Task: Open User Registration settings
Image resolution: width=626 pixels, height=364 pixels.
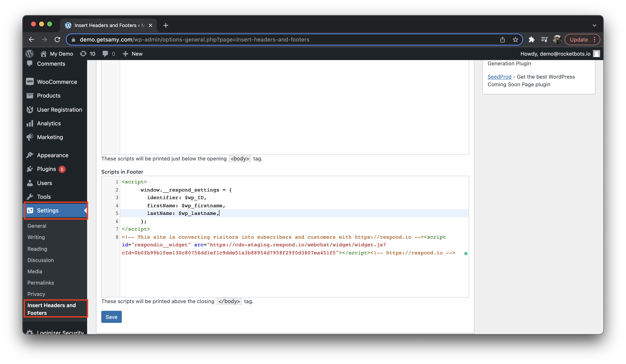Action: point(59,110)
